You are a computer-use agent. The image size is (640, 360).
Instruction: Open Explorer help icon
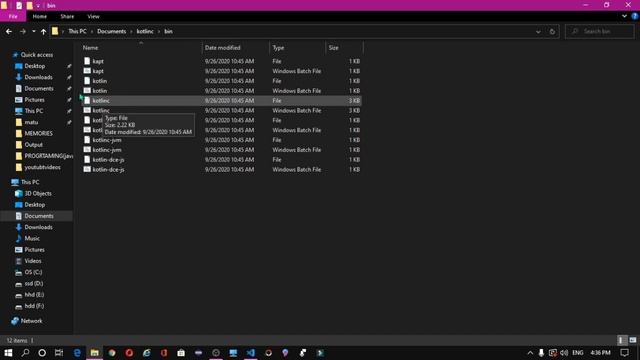635,16
